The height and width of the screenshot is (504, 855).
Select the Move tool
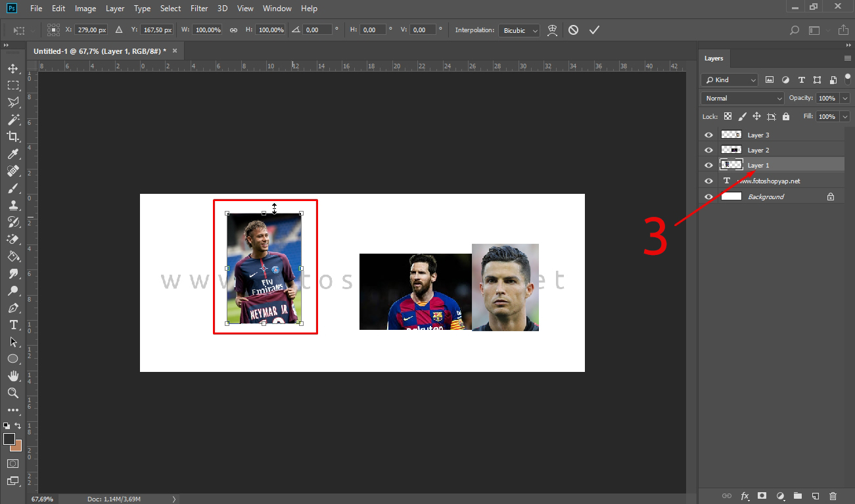(12, 68)
